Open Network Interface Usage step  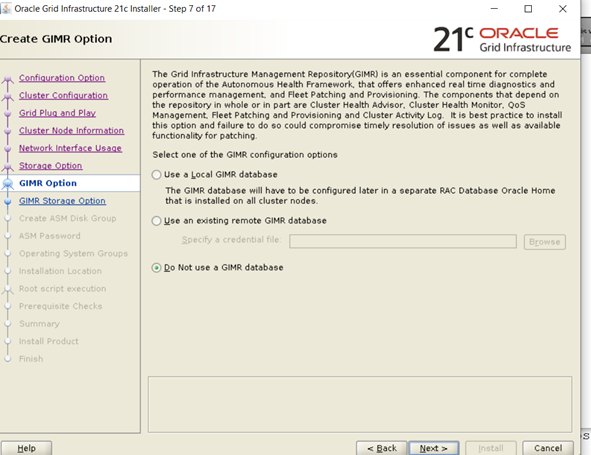70,148
